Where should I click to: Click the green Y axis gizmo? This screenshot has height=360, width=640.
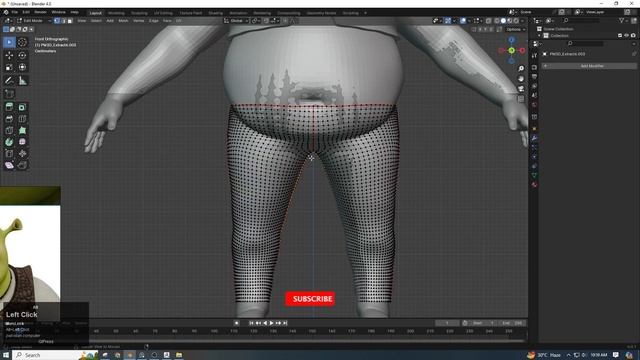coord(511,50)
